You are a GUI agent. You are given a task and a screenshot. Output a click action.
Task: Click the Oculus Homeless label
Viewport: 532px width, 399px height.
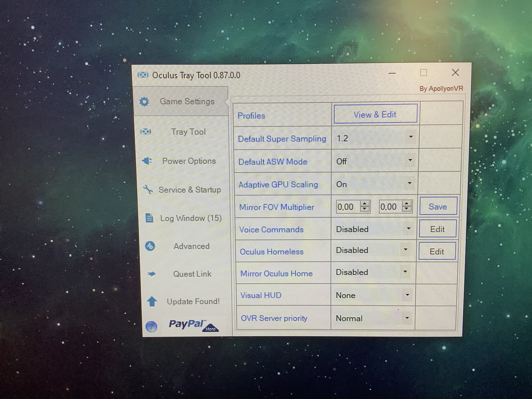point(272,251)
